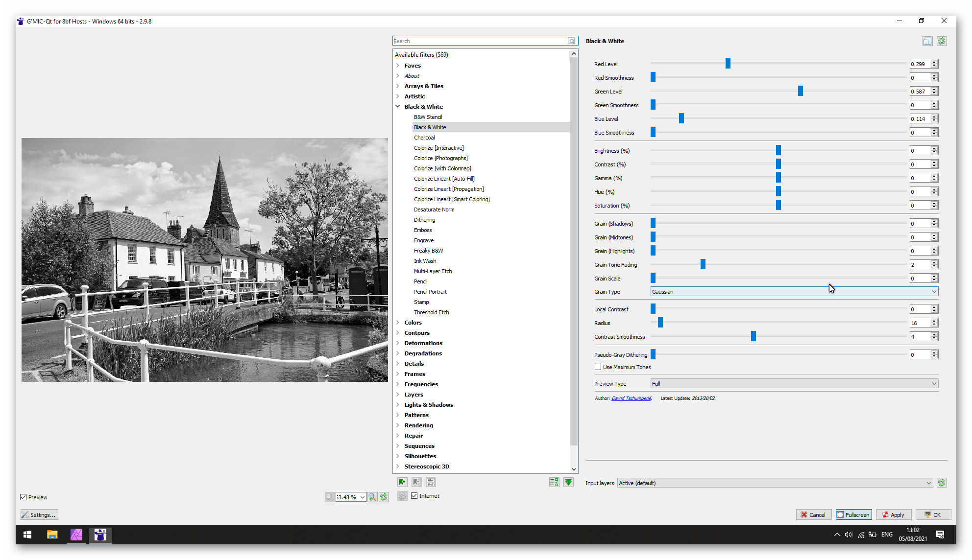972x560 pixels.
Task: Click the green refresh preview icon beside zoom
Action: (x=384, y=497)
